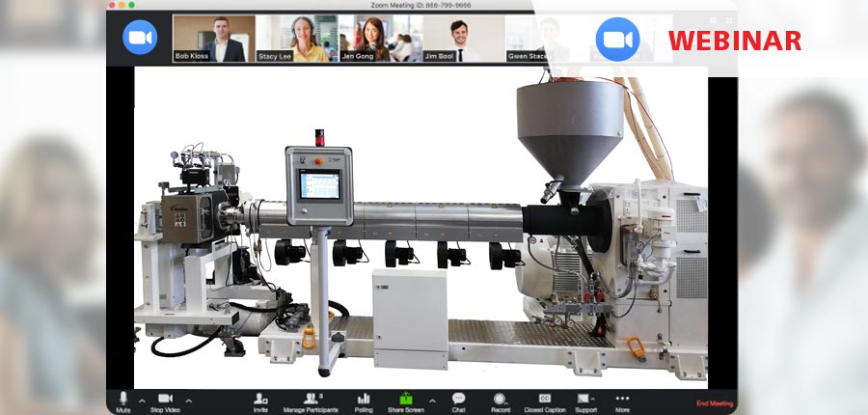
Task: Open Manage Participants panel
Action: pos(311,399)
